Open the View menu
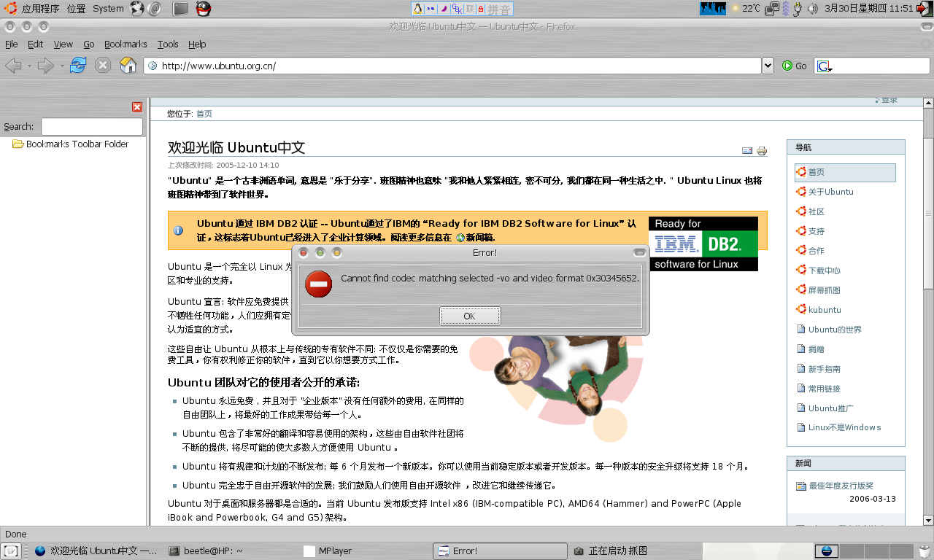 click(63, 44)
